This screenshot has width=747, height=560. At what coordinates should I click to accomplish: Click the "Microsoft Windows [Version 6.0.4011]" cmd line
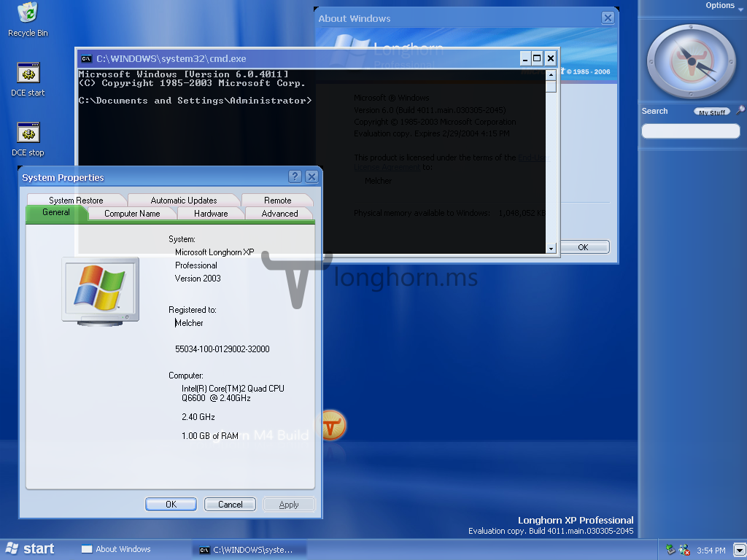(x=183, y=74)
